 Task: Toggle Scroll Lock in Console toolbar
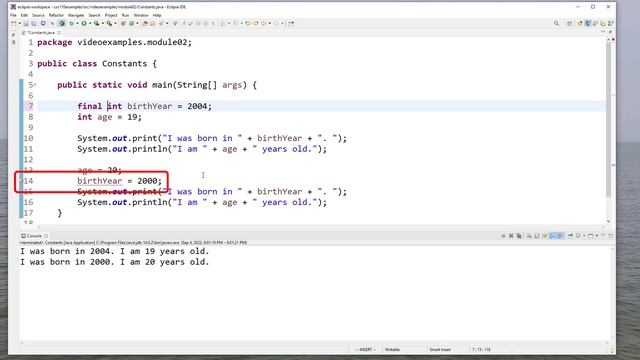click(x=537, y=236)
